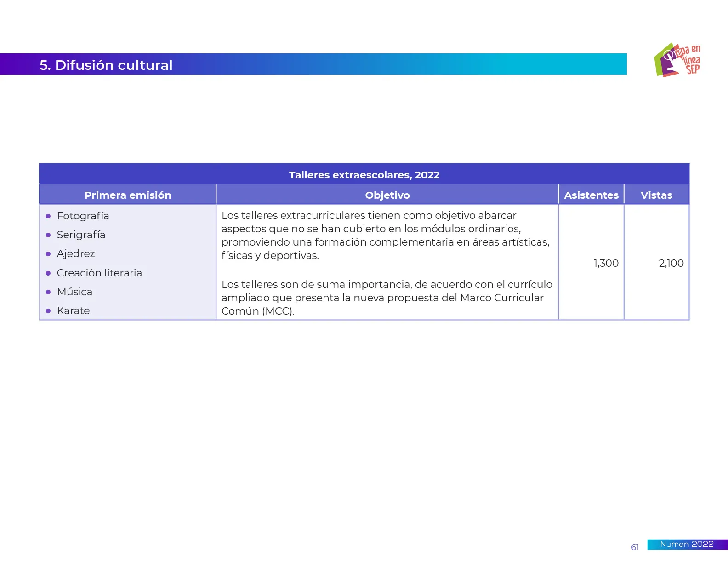728x563 pixels.
Task: Click the Serigrafía list item
Action: click(x=81, y=235)
